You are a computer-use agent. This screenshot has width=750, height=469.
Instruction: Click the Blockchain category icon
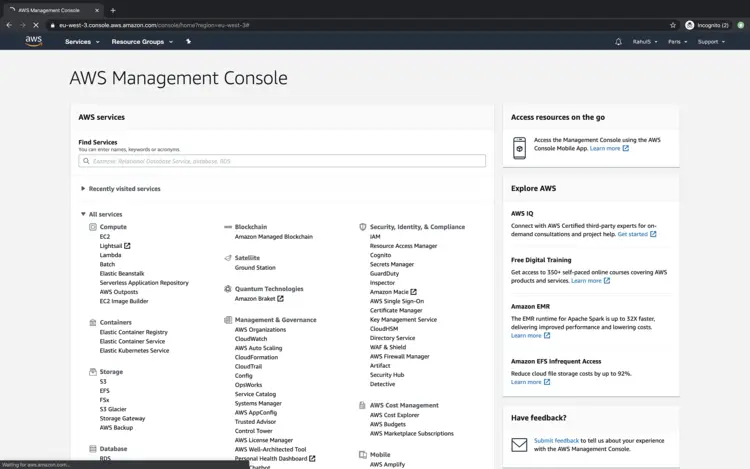(x=228, y=227)
